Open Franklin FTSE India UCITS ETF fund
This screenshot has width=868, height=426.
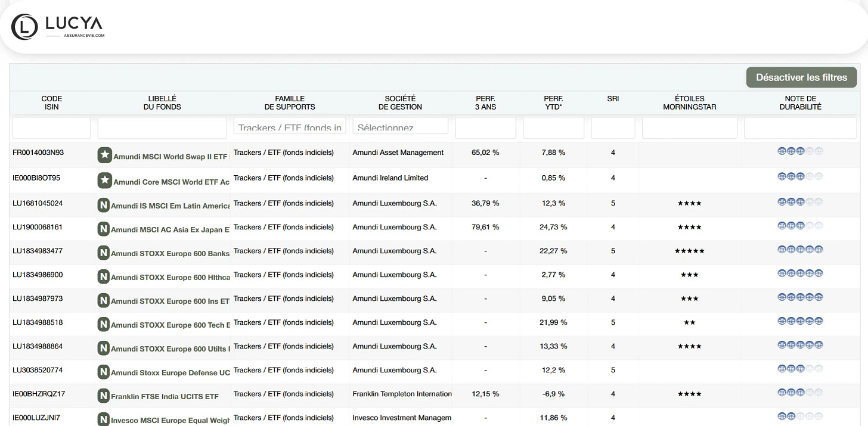coord(165,396)
